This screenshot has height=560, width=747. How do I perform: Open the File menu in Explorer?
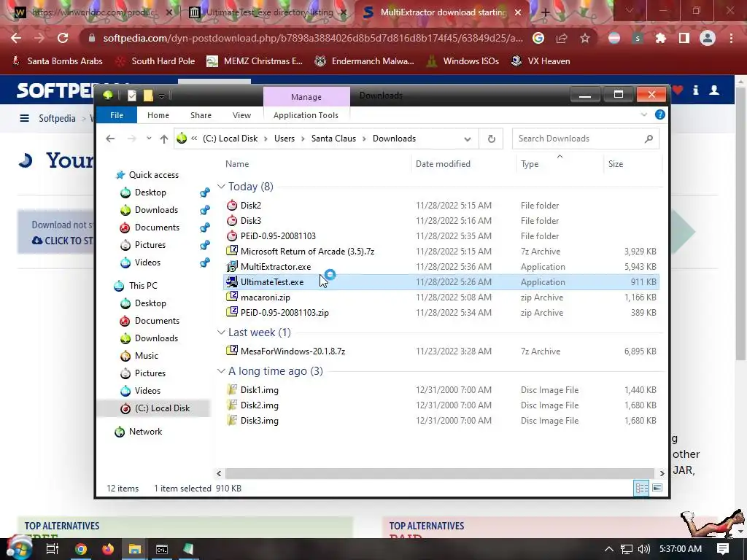[116, 115]
